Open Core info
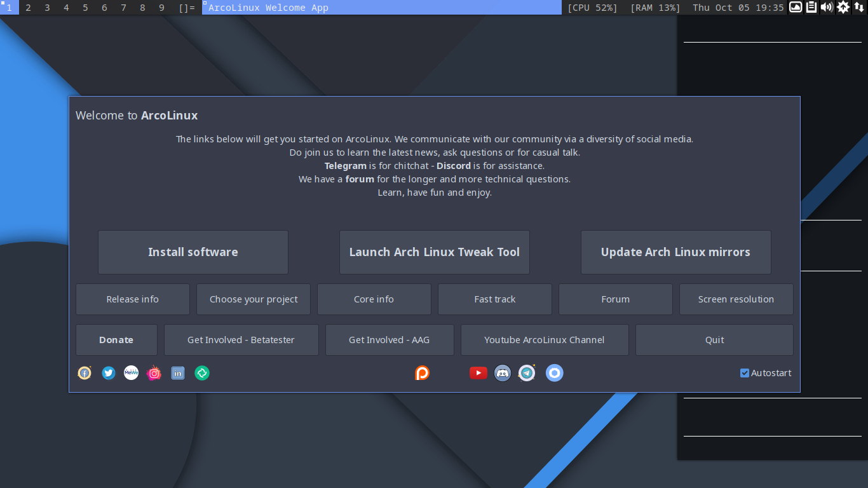Image resolution: width=868 pixels, height=488 pixels. click(374, 299)
